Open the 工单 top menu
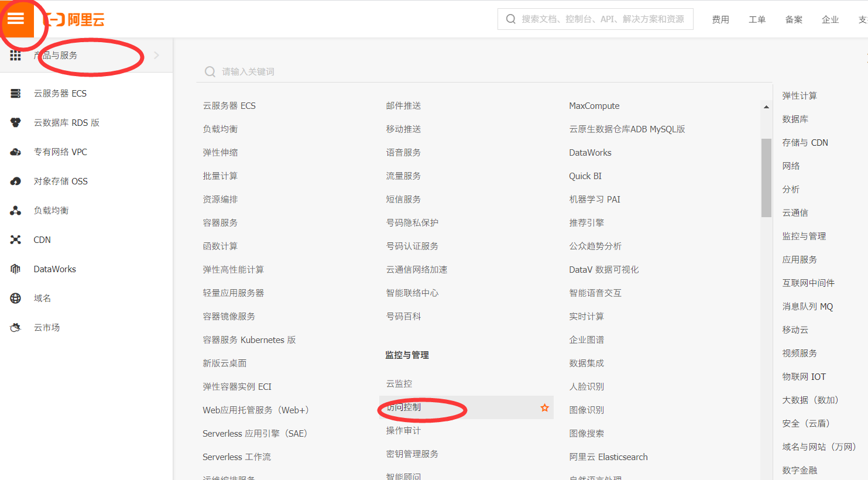 (757, 20)
